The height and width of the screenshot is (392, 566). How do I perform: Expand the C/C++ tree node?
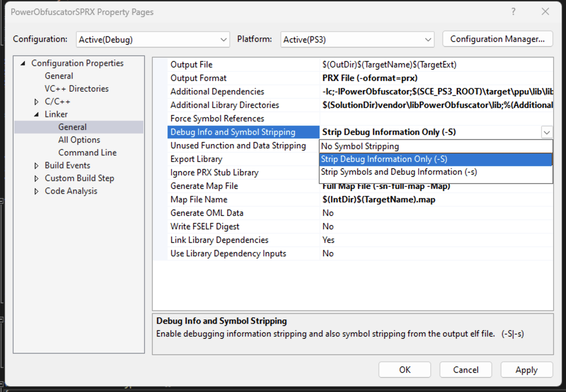pos(36,102)
